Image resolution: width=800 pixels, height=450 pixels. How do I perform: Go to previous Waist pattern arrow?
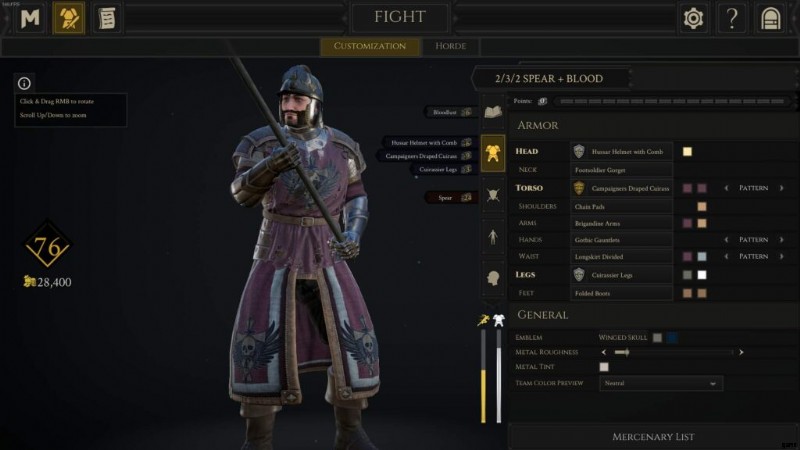coord(726,256)
